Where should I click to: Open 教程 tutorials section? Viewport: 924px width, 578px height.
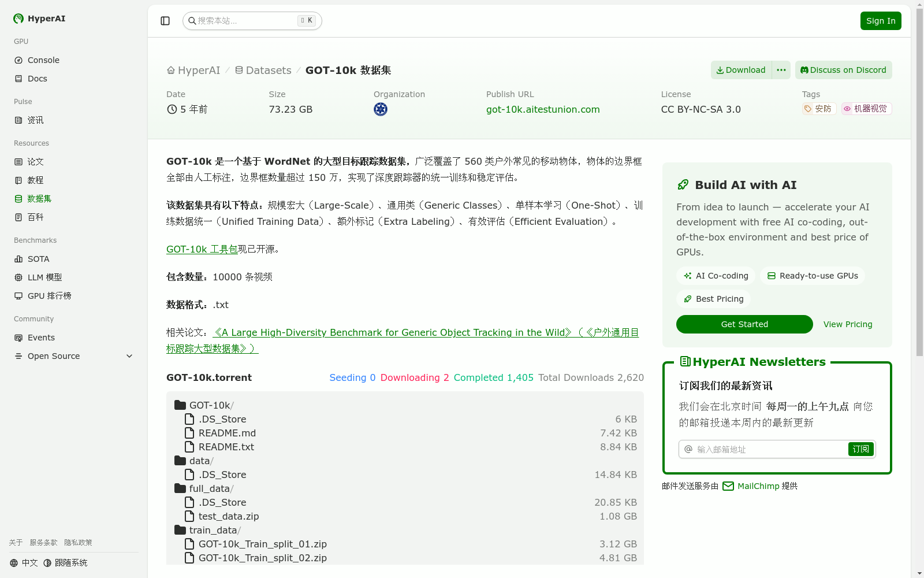pos(74,180)
